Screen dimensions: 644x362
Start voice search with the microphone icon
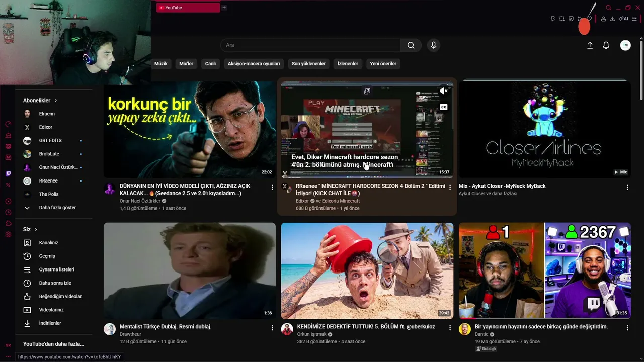[434, 45]
